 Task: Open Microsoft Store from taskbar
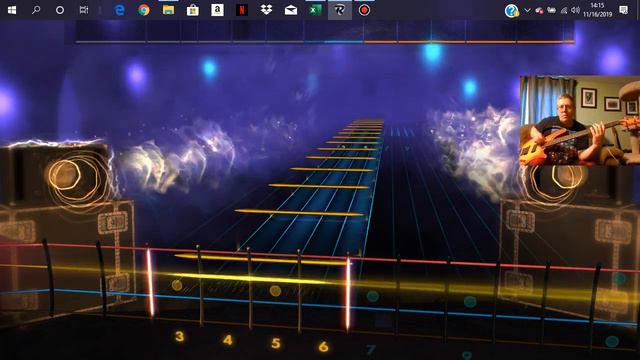[x=193, y=10]
